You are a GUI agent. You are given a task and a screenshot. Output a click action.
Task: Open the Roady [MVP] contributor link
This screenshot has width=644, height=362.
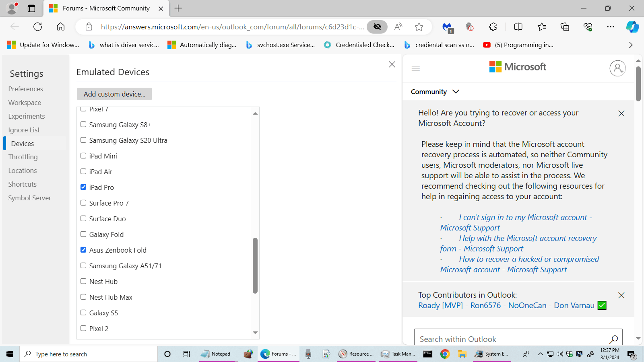click(441, 305)
